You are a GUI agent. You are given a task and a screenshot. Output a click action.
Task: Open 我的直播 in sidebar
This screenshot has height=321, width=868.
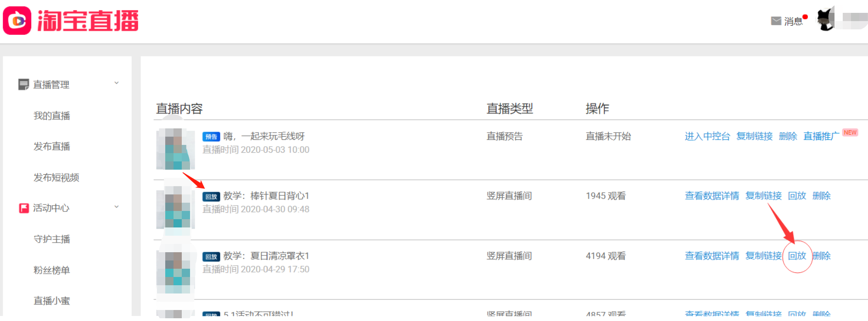[x=51, y=116]
